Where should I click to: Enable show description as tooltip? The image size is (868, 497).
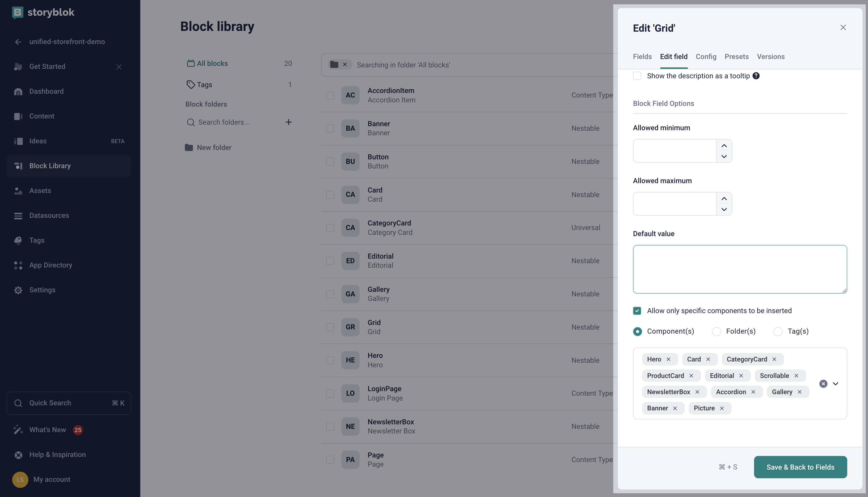pos(637,76)
